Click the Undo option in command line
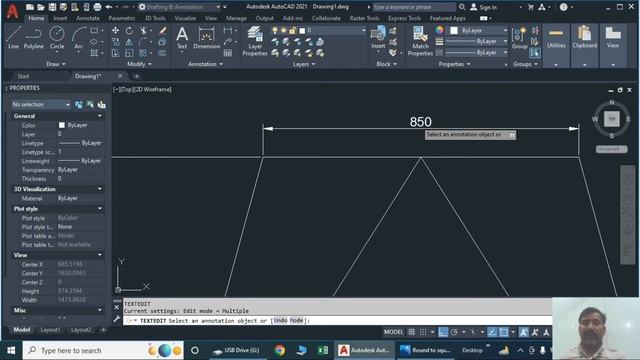Image resolution: width=640 pixels, height=360 pixels. pyautogui.click(x=280, y=320)
